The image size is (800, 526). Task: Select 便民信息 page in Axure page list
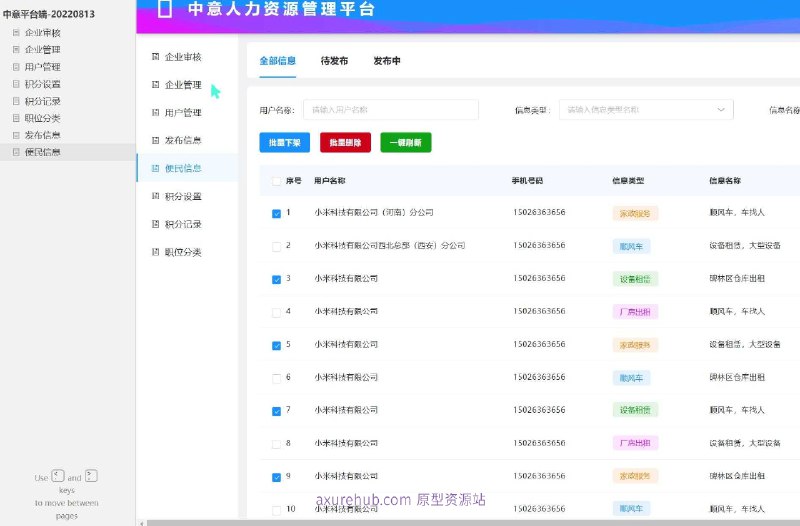[42, 152]
